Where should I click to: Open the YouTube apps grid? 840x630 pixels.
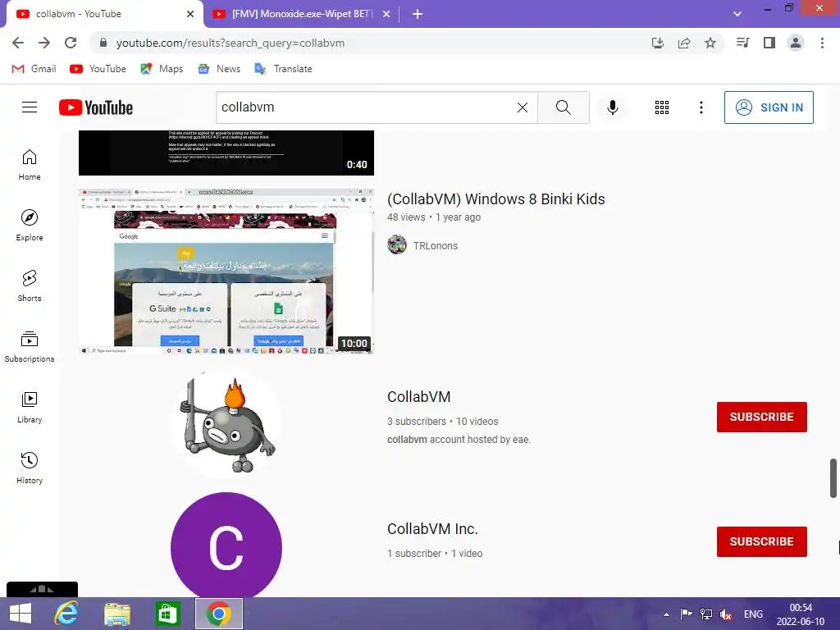[662, 107]
